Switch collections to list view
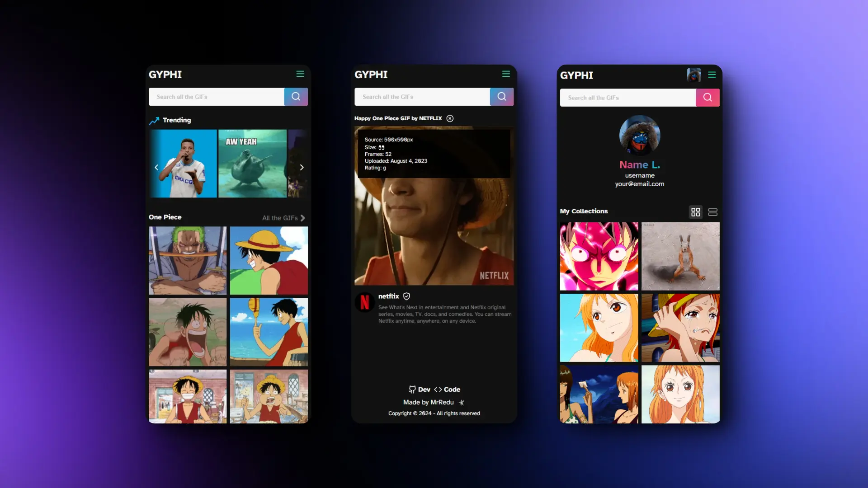Image resolution: width=868 pixels, height=488 pixels. coord(713,212)
